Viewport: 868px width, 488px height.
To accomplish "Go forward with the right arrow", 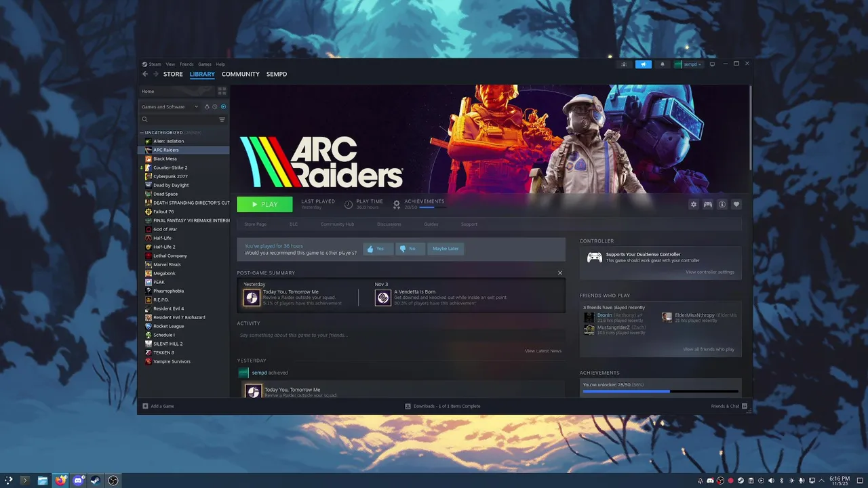I will pos(155,74).
